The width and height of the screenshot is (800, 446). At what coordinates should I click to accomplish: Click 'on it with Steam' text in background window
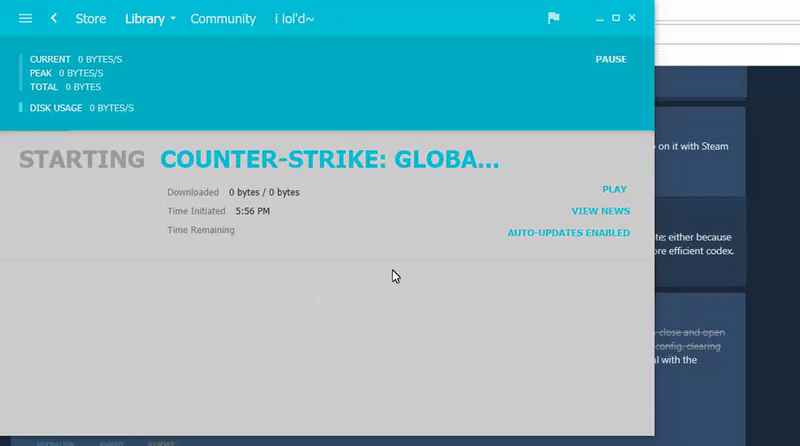[693, 146]
